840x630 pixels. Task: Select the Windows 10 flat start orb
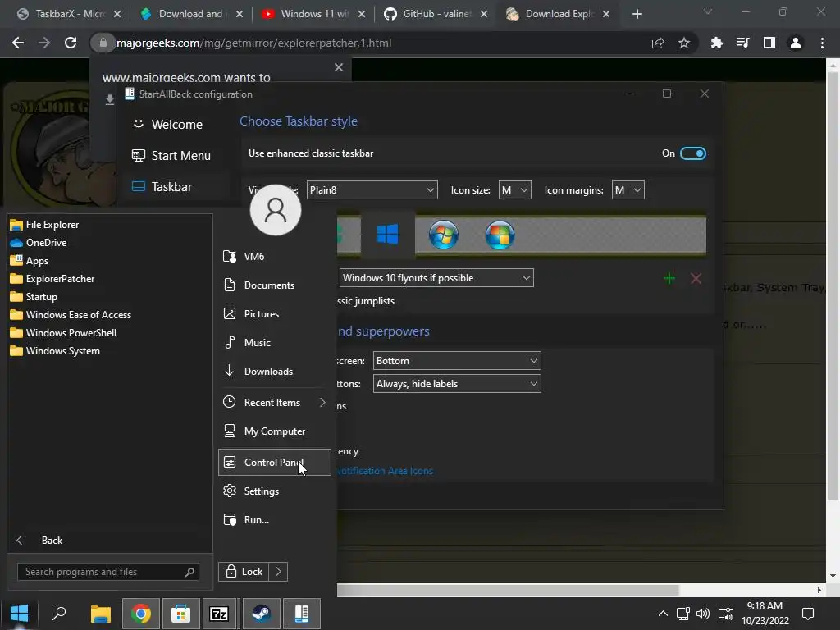[x=387, y=235]
